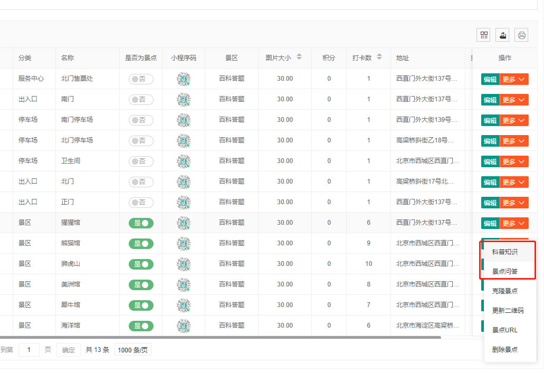View QR code of 熊猫馆 row
The image size is (544, 392).
pos(184,244)
